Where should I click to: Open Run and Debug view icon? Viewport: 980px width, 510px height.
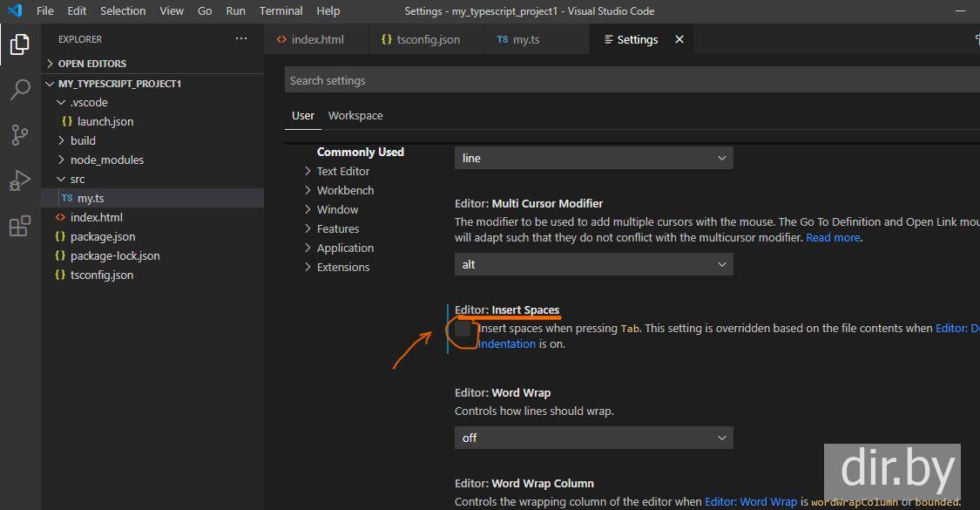(x=19, y=180)
